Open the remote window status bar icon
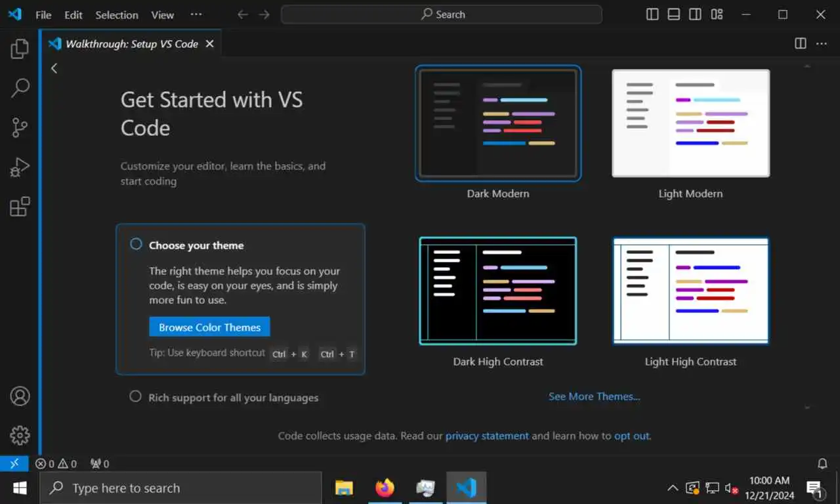This screenshot has width=840, height=504. pyautogui.click(x=14, y=464)
